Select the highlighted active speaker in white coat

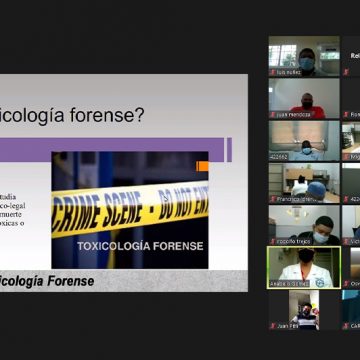pos(304,268)
